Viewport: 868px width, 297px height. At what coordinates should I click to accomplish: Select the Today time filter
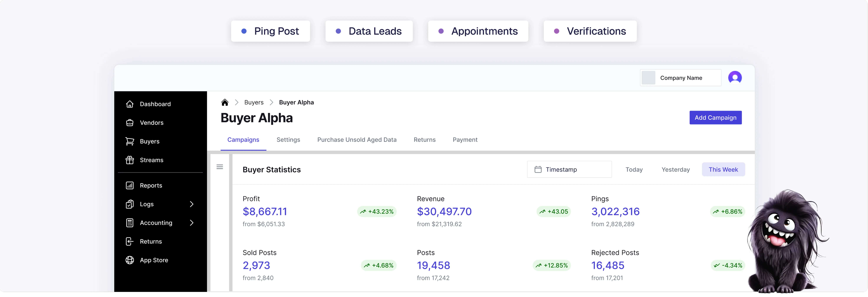634,169
